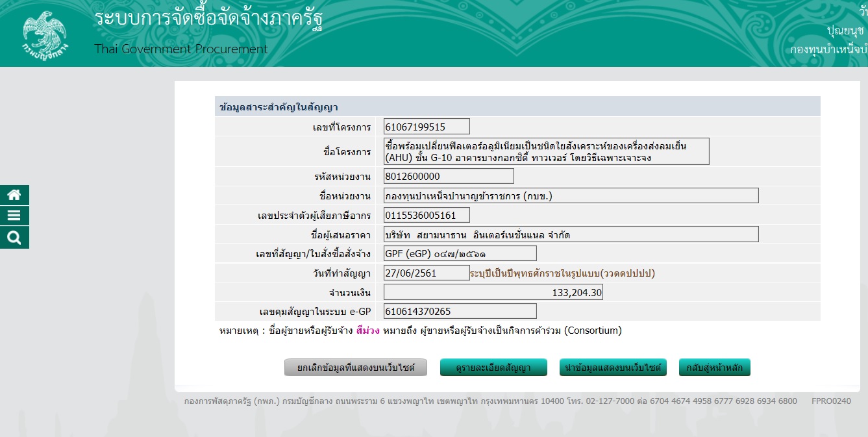Click the contract date field 27/06/2561
868x437 pixels.
point(426,273)
